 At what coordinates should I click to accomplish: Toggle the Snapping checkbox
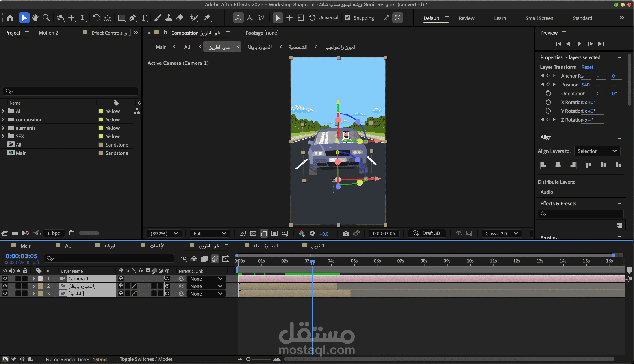348,18
